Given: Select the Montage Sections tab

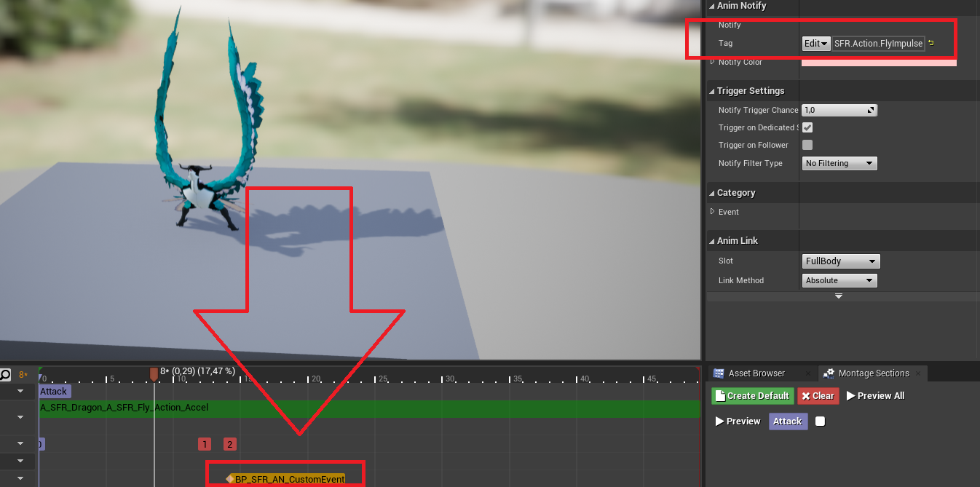Looking at the screenshot, I should tap(872, 373).
